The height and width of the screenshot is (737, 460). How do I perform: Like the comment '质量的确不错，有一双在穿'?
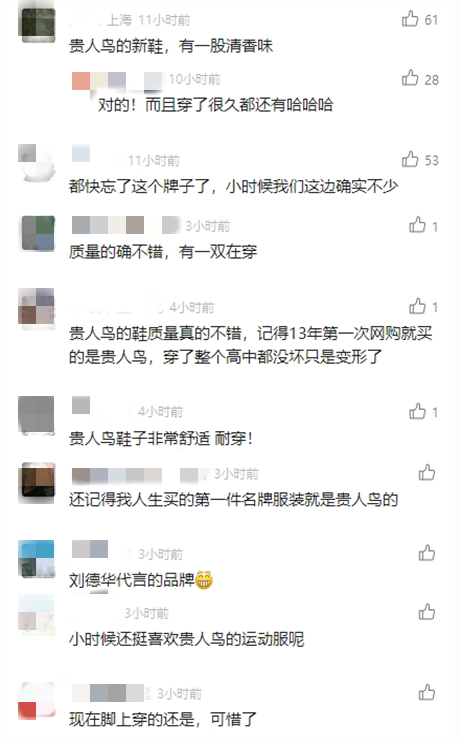[417, 225]
